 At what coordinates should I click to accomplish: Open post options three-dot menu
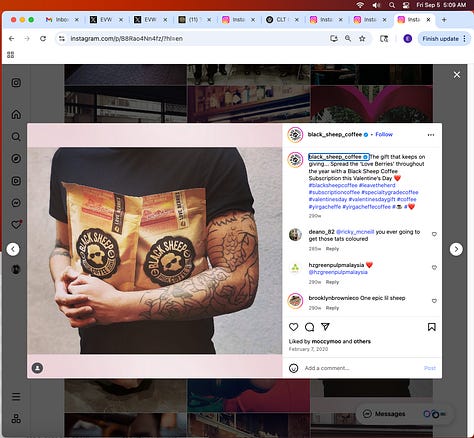pyautogui.click(x=431, y=135)
